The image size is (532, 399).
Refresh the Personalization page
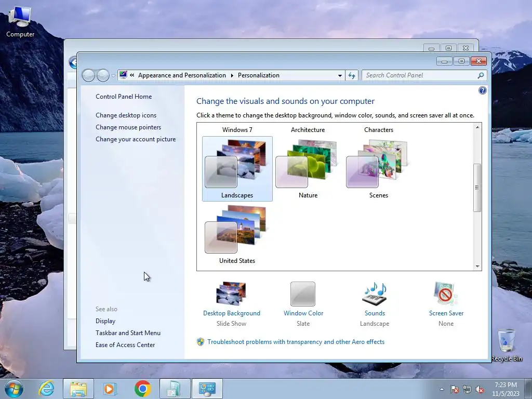pos(352,75)
